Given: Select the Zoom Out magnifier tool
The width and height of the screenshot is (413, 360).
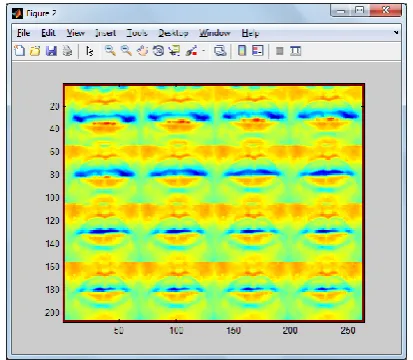Looking at the screenshot, I should (126, 51).
